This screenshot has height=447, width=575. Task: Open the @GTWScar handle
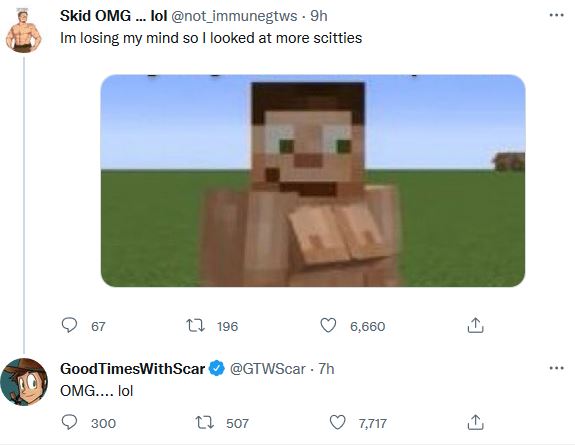tap(267, 369)
